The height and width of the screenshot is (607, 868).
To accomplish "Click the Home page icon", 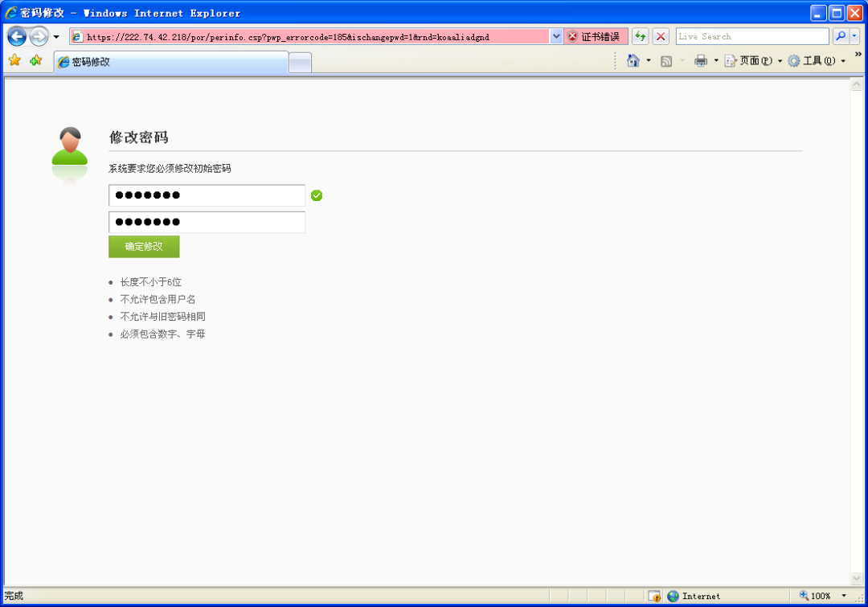I will (x=633, y=60).
